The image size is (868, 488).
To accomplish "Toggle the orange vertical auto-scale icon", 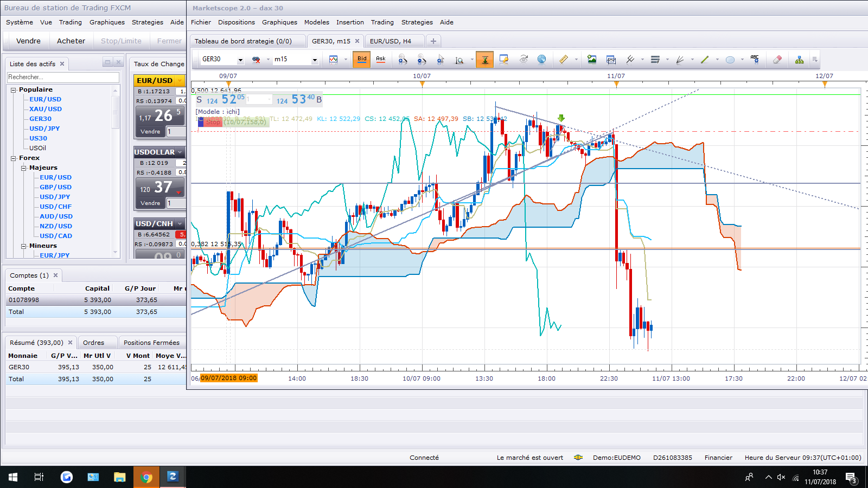I will click(x=485, y=60).
